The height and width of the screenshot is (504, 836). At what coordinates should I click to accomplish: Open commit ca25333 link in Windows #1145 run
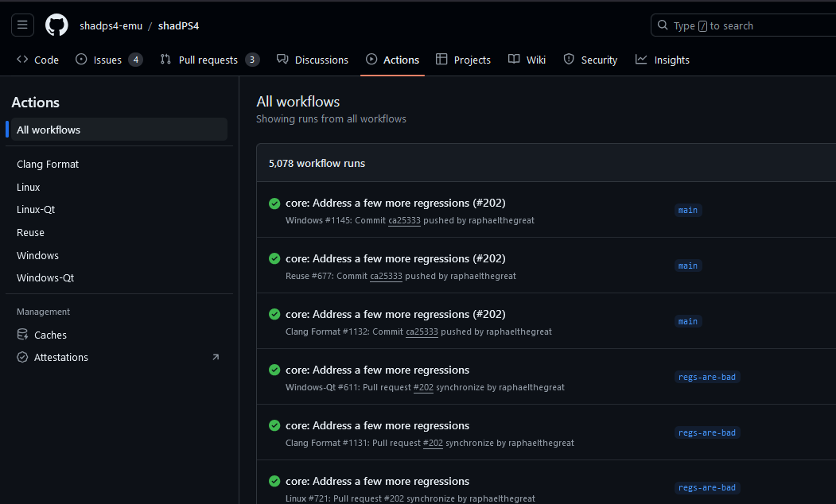(404, 220)
